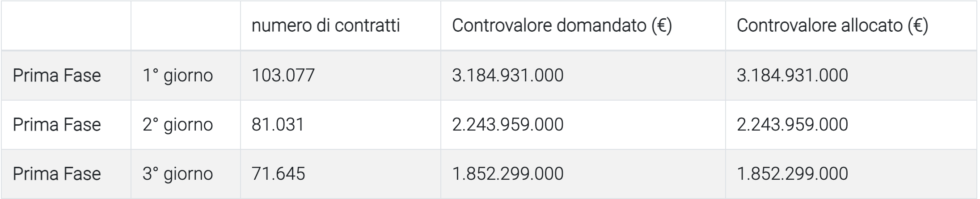The width and height of the screenshot is (980, 199).
Task: Select allocato value 3.184.931.000
Action: tap(792, 75)
